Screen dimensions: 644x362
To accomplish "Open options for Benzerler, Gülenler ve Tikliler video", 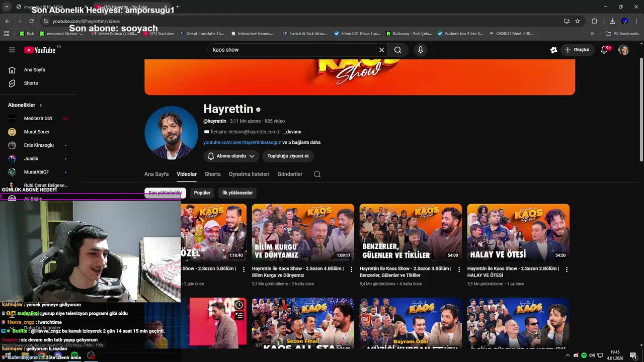I will 459,269.
